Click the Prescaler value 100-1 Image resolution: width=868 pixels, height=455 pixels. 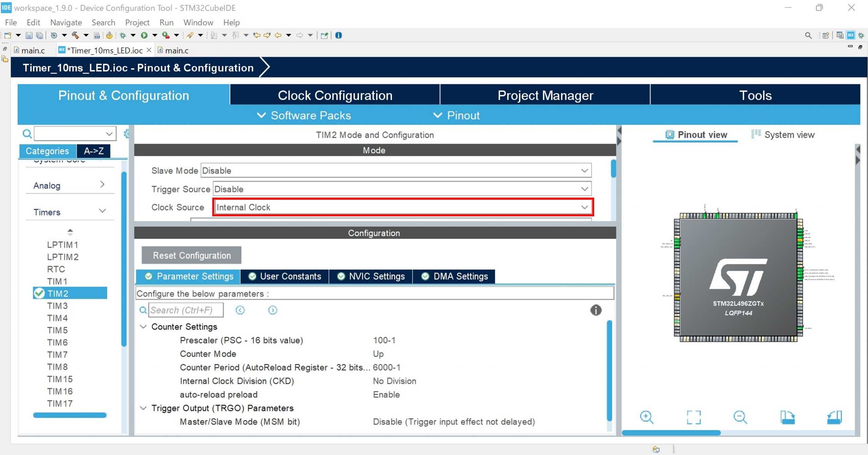(384, 340)
